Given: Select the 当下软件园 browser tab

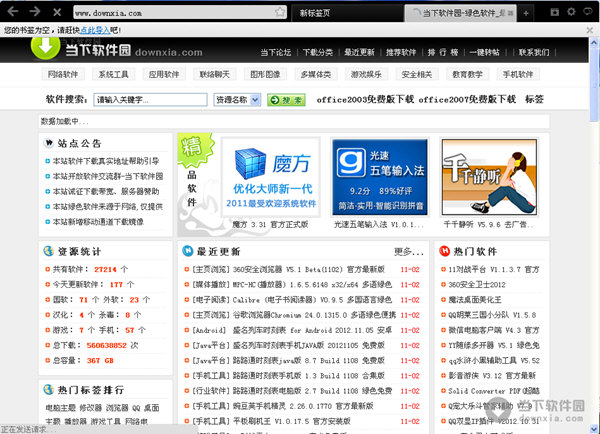Looking at the screenshot, I should click(461, 13).
